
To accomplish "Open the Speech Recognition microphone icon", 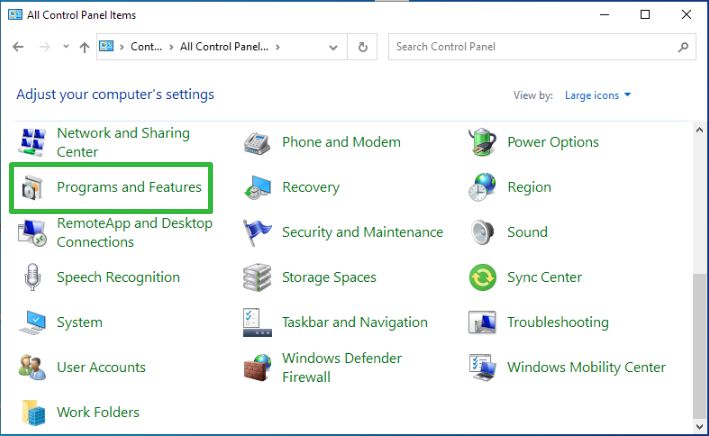I will tap(32, 277).
